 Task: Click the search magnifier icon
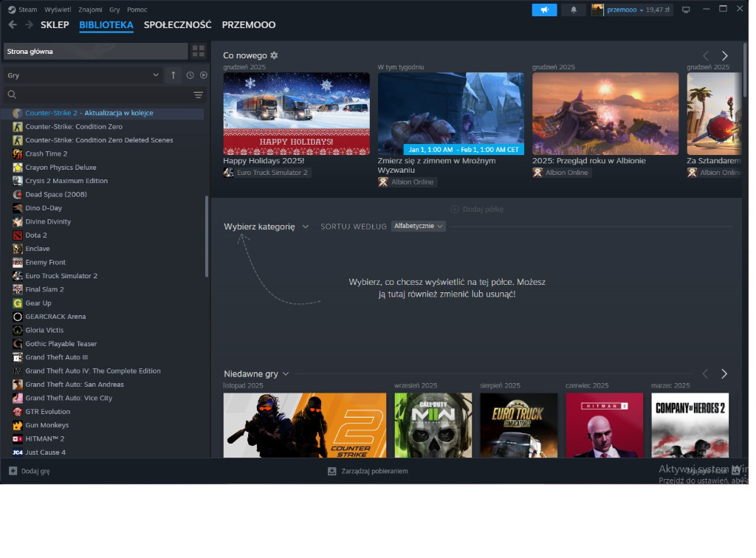click(x=12, y=95)
